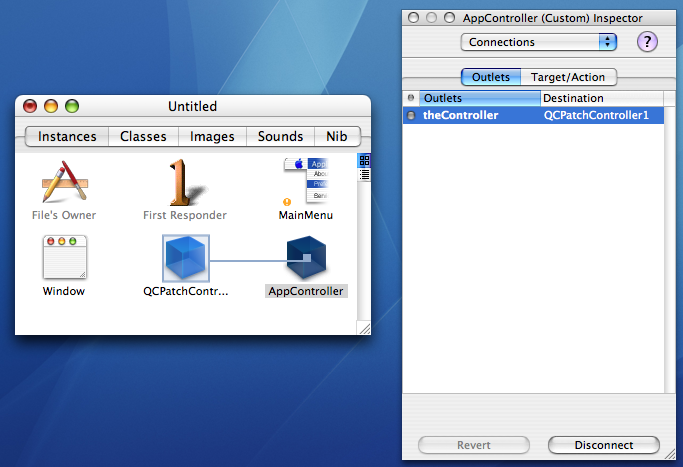Click connection dot beside theController
Viewport: 683px width, 467px height.
(411, 115)
